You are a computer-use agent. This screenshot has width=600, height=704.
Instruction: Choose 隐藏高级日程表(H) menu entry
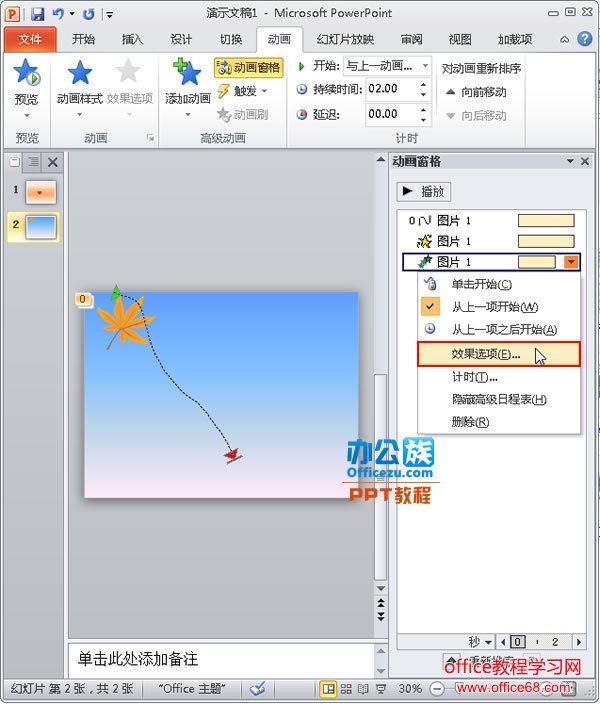[499, 399]
